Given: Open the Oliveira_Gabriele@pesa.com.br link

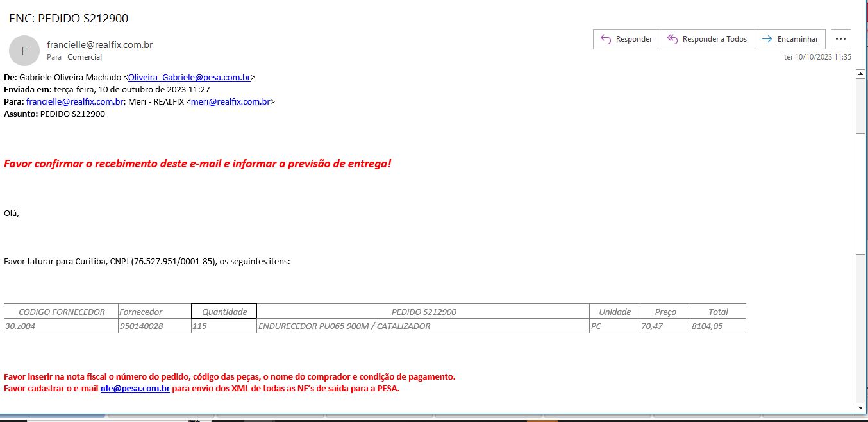Looking at the screenshot, I should click(189, 77).
